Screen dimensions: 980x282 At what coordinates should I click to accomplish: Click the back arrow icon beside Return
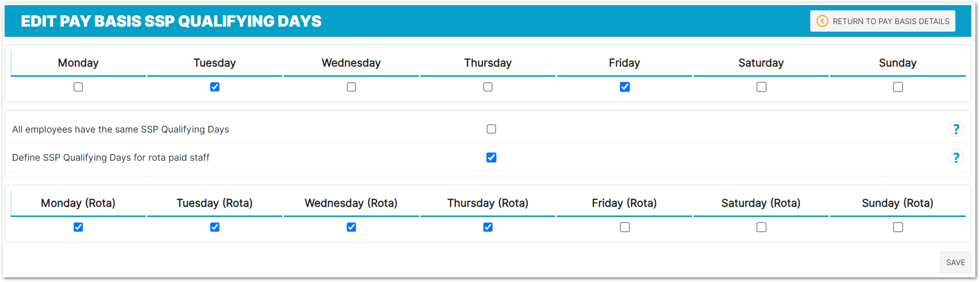(822, 21)
